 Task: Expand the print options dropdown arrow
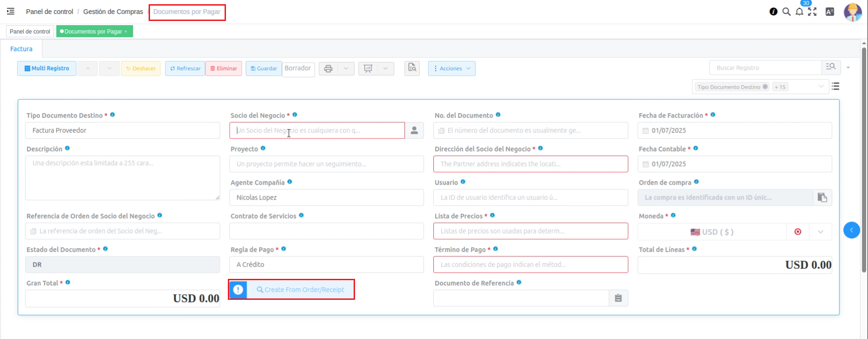click(346, 69)
